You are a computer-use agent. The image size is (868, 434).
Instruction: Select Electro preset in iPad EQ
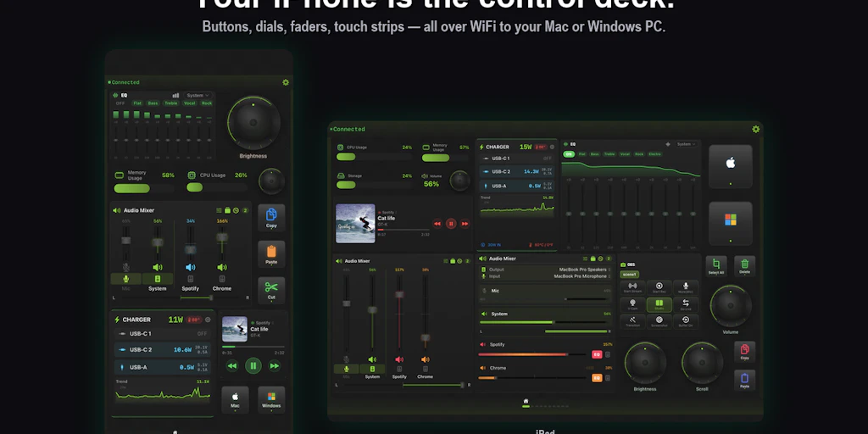tap(654, 154)
